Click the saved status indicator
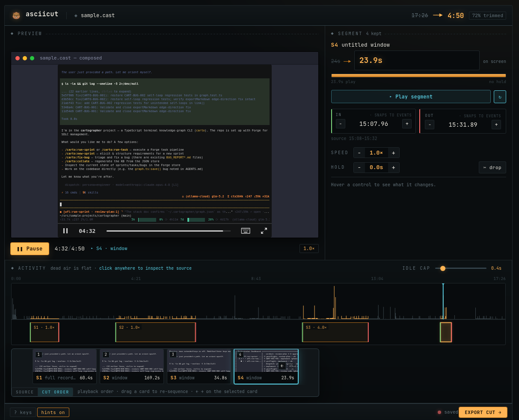The height and width of the screenshot is (420, 519). click(448, 412)
